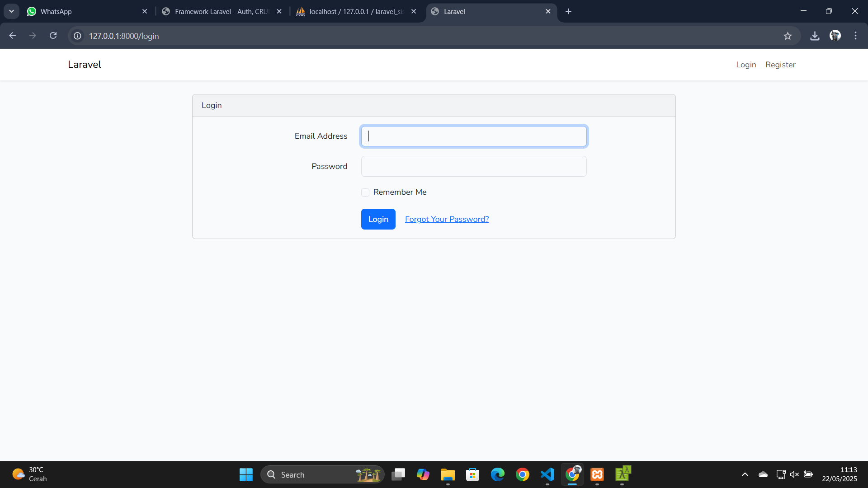The width and height of the screenshot is (868, 488).
Task: Click the reload page icon
Action: point(53,36)
